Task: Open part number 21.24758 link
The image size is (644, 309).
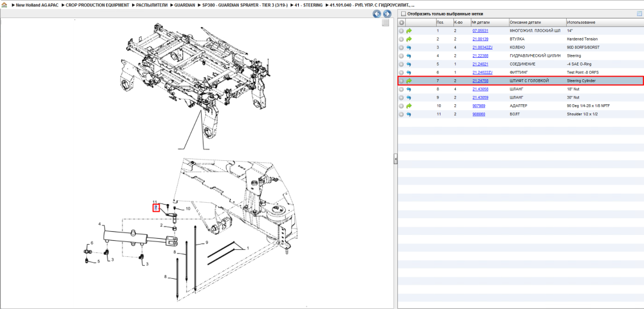Action: click(x=480, y=81)
